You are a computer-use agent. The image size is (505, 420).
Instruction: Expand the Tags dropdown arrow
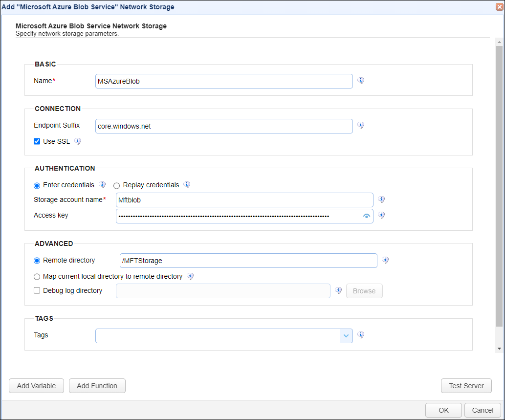tap(346, 336)
